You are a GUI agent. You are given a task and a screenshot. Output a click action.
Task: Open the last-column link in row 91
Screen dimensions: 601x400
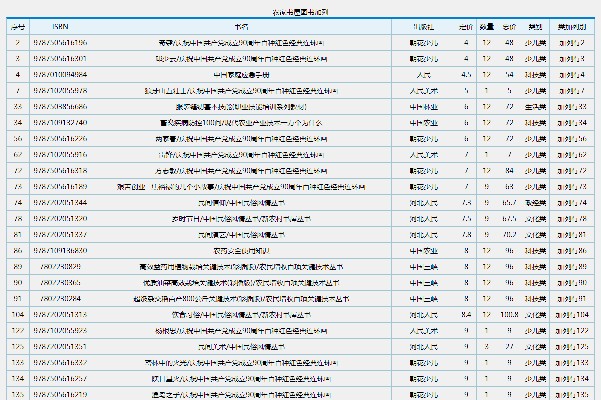572,298
